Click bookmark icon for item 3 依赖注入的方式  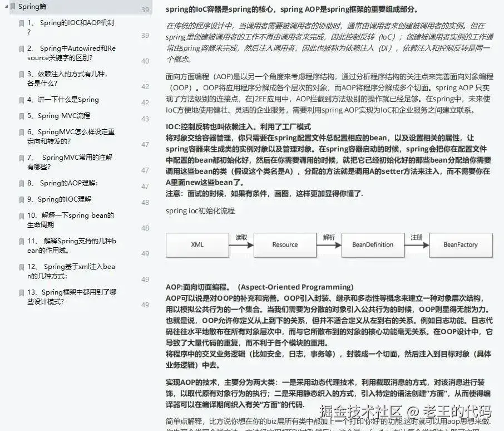22,75
